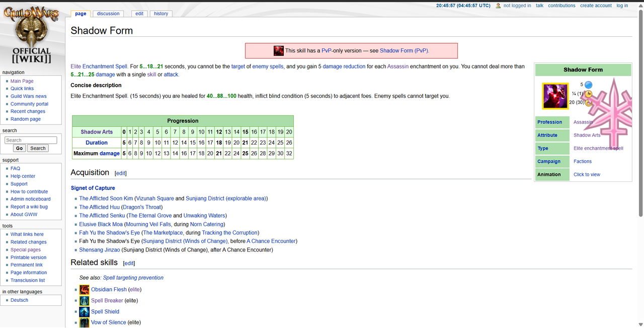Image resolution: width=644 pixels, height=328 pixels.
Task: Open the history tab
Action: coord(161,14)
